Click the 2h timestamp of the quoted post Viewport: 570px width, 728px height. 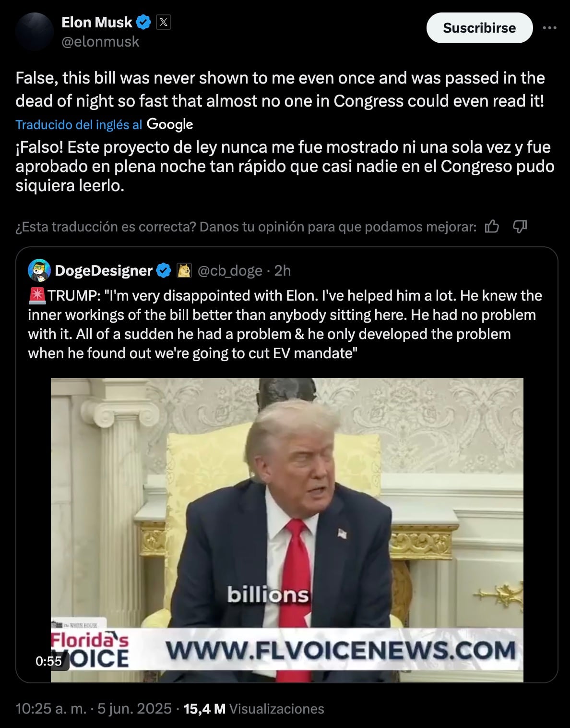tap(283, 271)
